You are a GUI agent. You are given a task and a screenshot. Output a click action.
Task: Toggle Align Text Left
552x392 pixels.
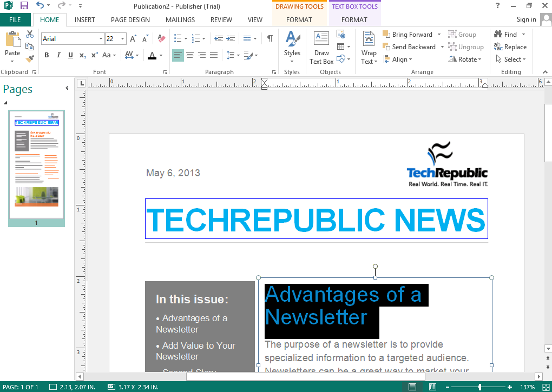coord(178,55)
